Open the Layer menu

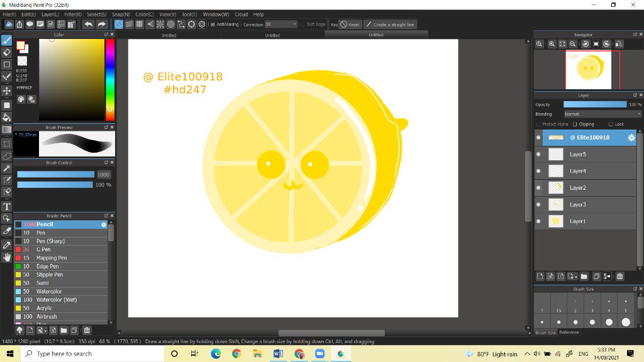(50, 14)
